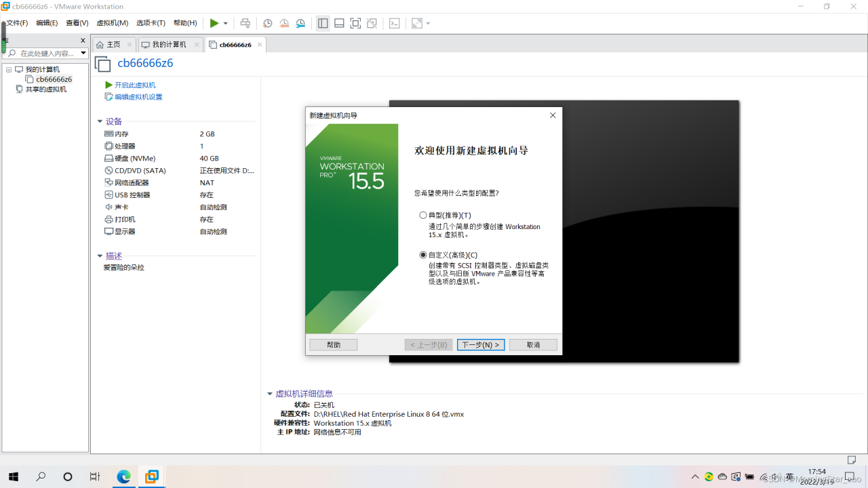
Task: Click the 取消 button in the wizard
Action: pyautogui.click(x=534, y=345)
